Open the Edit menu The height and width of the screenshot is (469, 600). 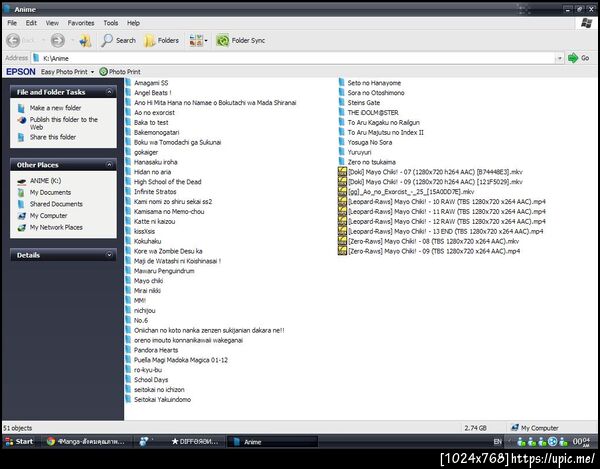31,23
